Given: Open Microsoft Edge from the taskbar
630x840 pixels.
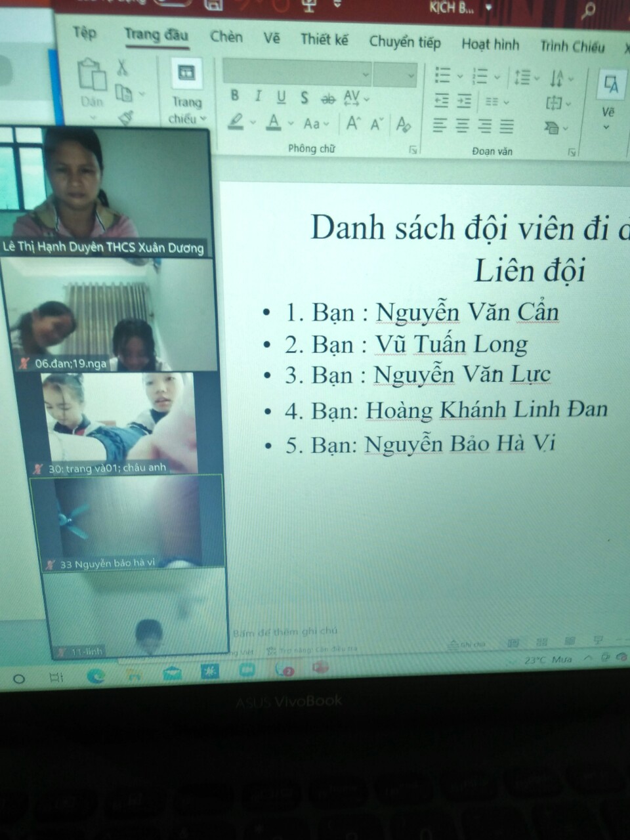Looking at the screenshot, I should [96, 675].
